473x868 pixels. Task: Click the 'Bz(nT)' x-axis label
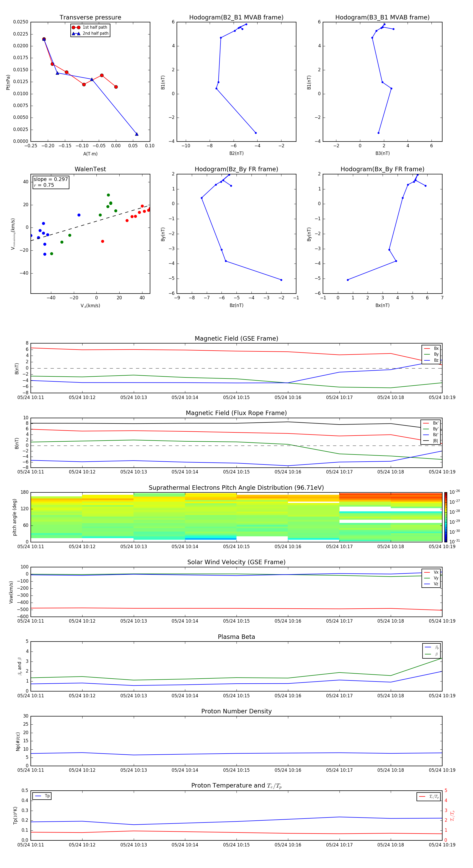pyautogui.click(x=236, y=306)
